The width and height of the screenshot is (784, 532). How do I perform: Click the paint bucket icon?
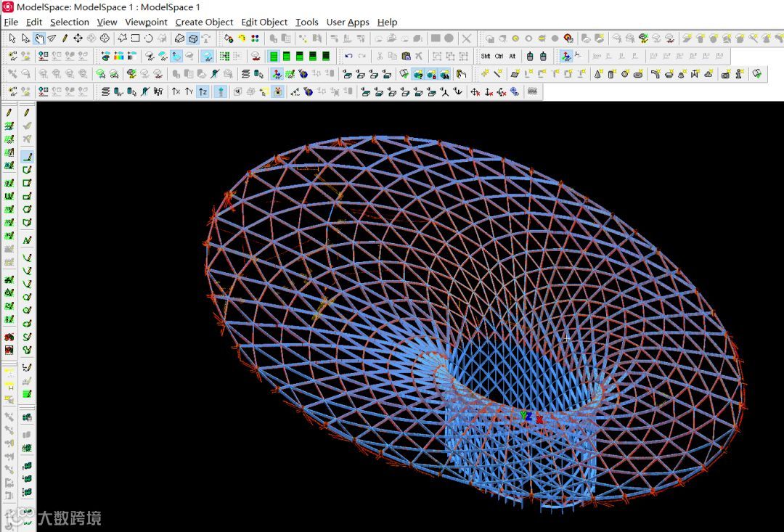tap(229, 38)
